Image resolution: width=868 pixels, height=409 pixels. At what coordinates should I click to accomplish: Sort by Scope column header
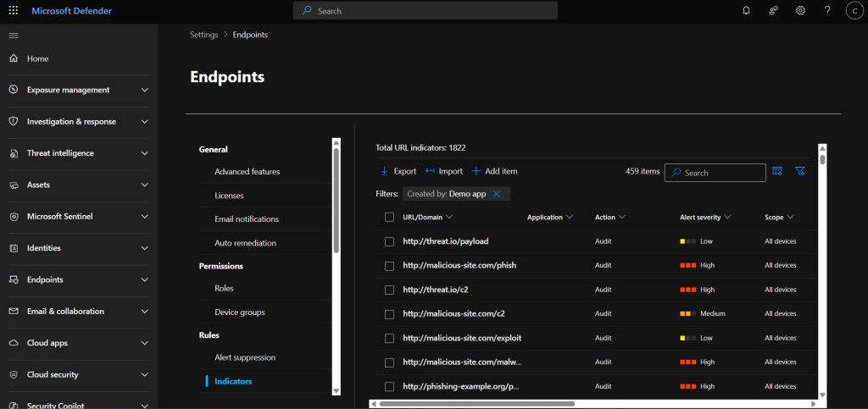coord(779,218)
